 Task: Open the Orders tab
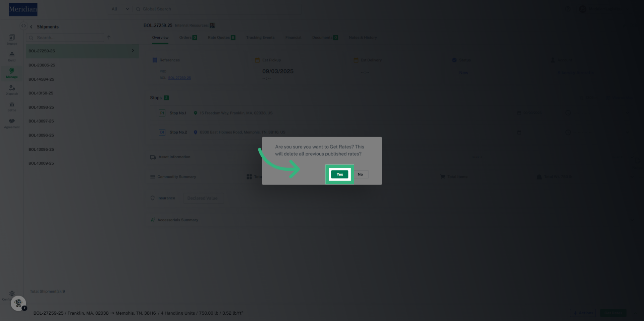188,38
